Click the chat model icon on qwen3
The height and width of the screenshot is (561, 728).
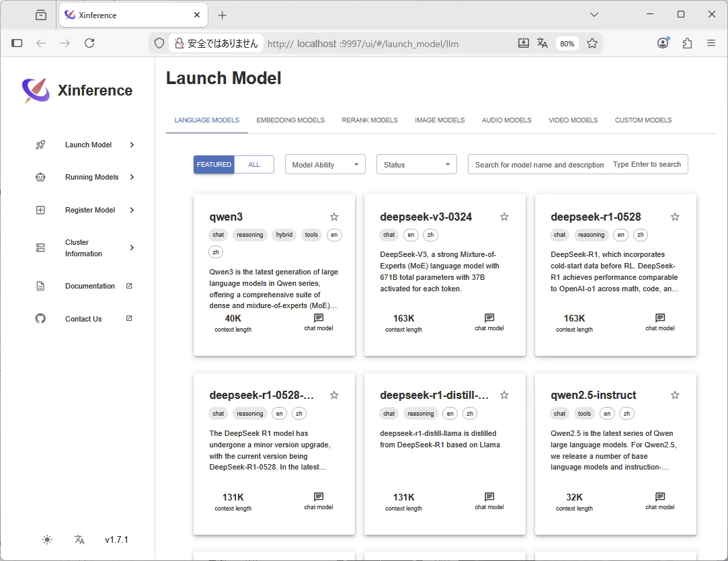pos(319,318)
